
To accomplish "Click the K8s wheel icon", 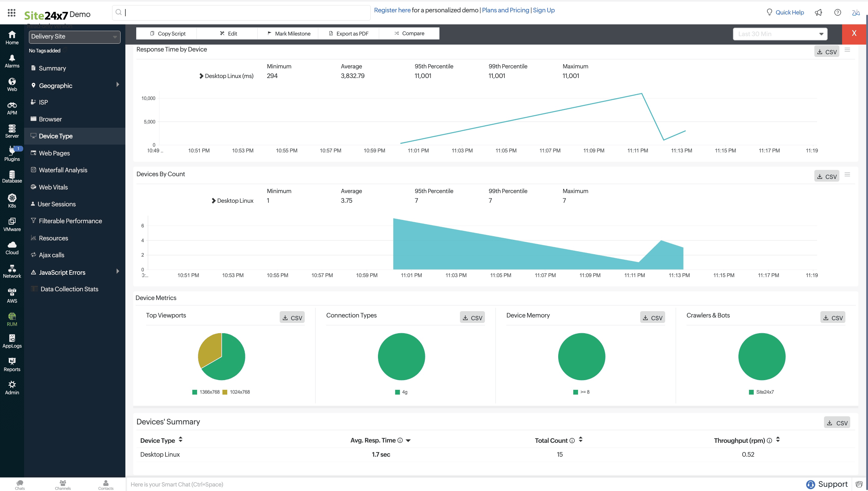I will (12, 198).
